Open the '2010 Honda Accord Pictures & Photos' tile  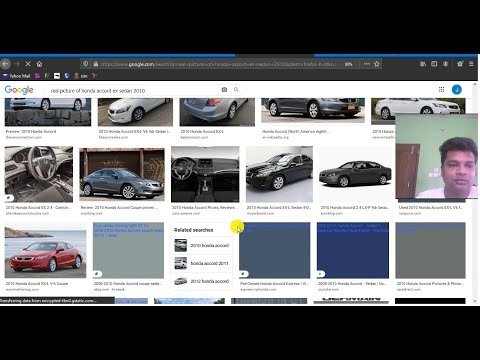coord(430,250)
